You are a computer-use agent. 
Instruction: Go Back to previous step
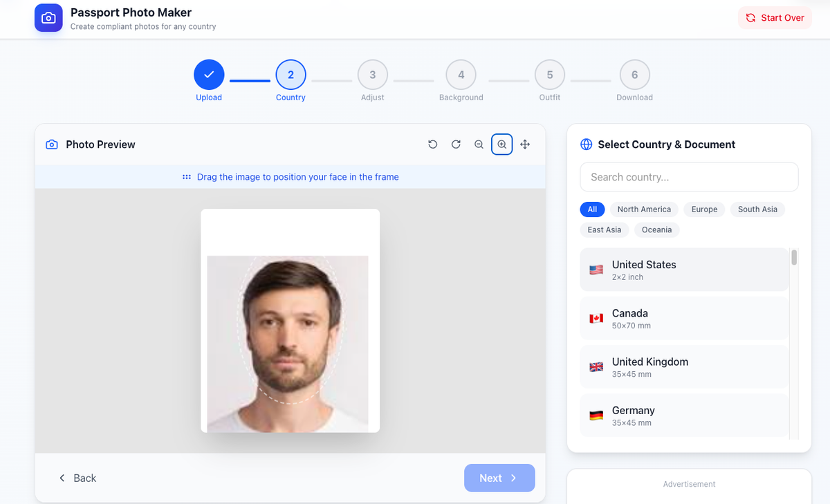[77, 478]
